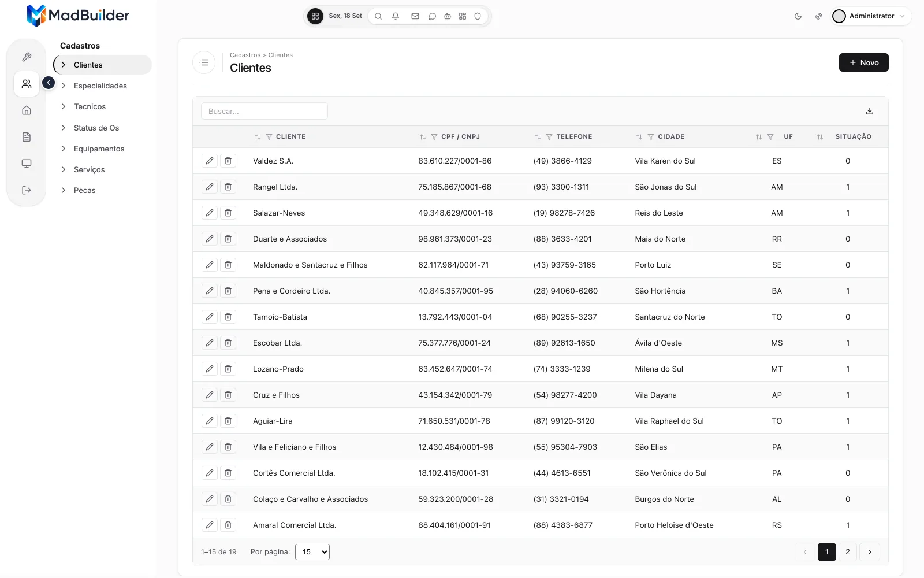This screenshot has width=924, height=578.
Task: Edit the Valdez S.A. row
Action: coord(210,161)
